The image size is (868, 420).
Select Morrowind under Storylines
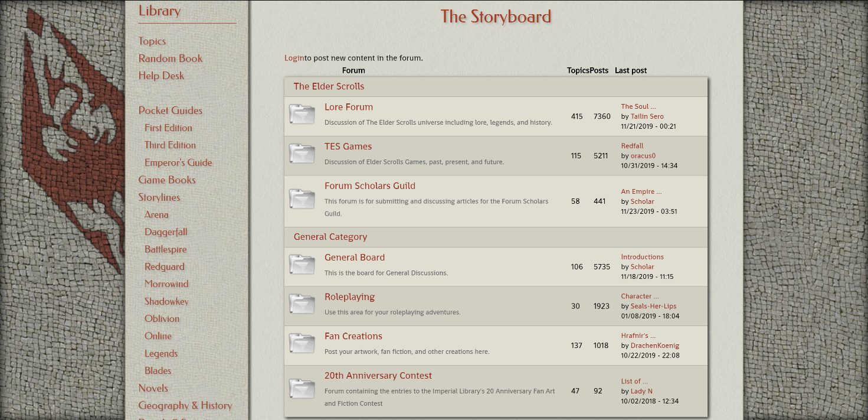[166, 284]
